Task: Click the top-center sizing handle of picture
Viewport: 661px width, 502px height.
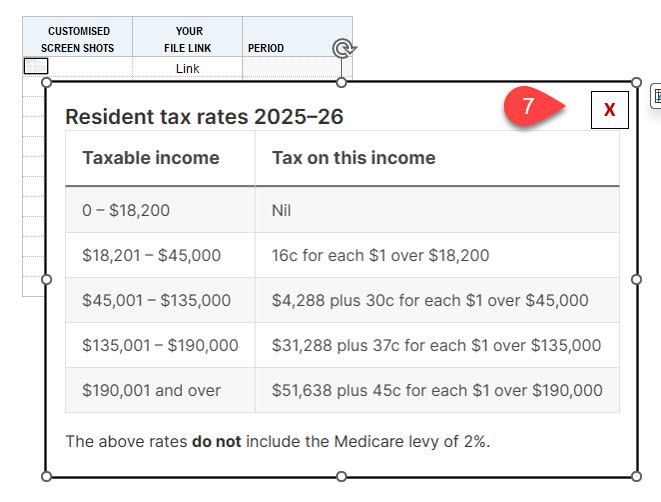Action: [342, 82]
